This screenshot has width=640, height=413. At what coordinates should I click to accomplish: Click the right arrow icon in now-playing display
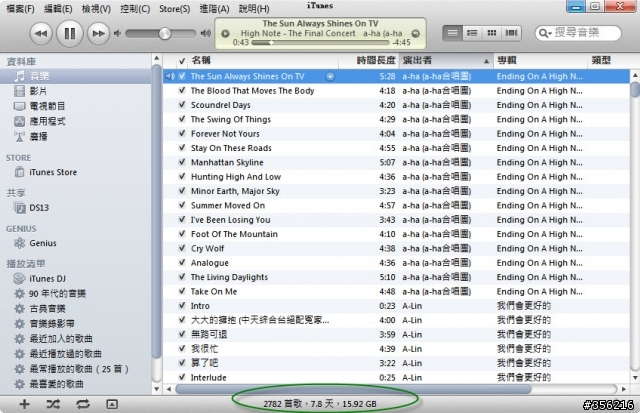(416, 33)
